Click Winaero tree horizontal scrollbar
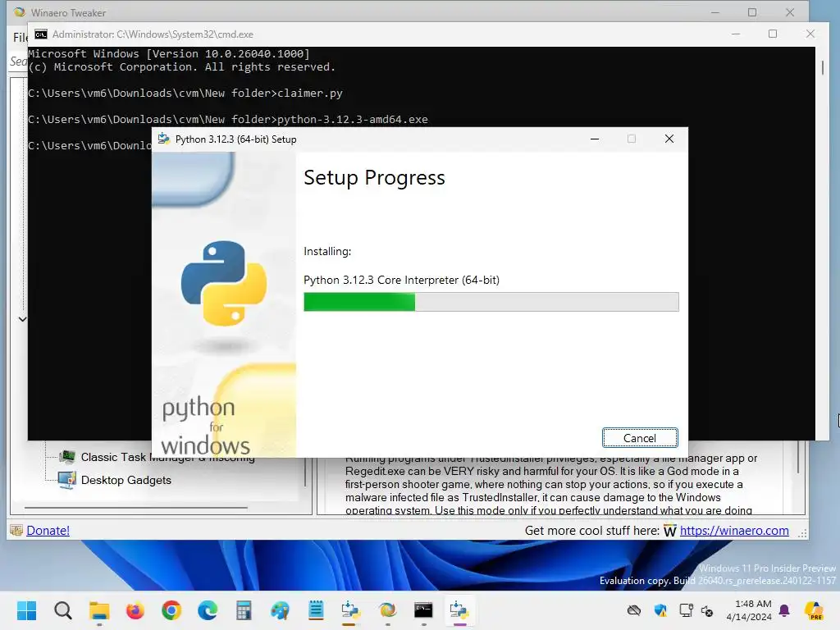The width and height of the screenshot is (840, 630). [x=135, y=507]
